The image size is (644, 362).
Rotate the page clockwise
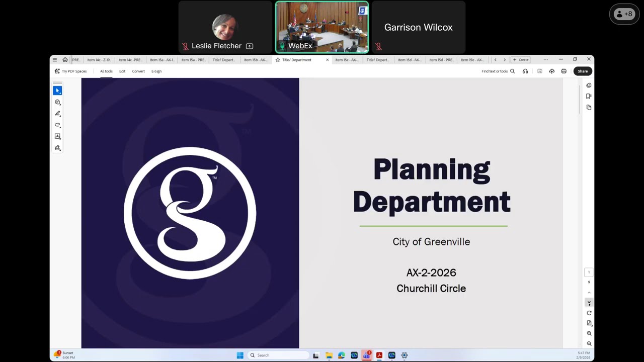click(x=589, y=313)
